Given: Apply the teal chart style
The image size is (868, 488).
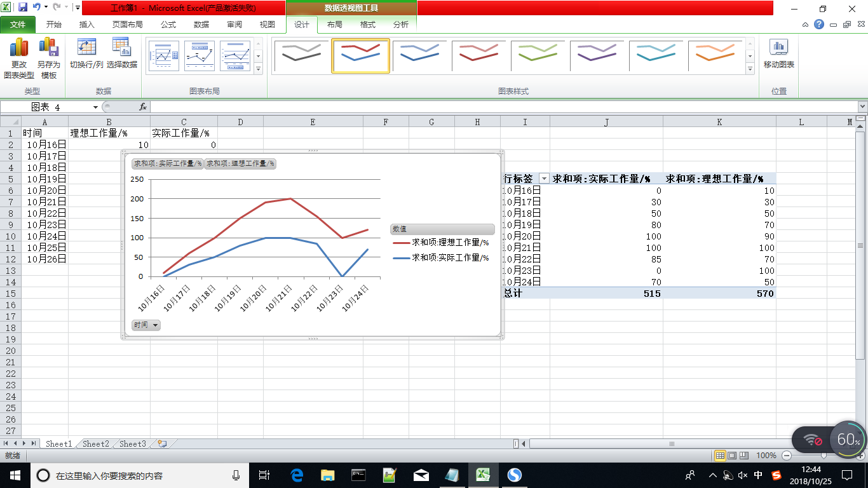Looking at the screenshot, I should pyautogui.click(x=656, y=56).
